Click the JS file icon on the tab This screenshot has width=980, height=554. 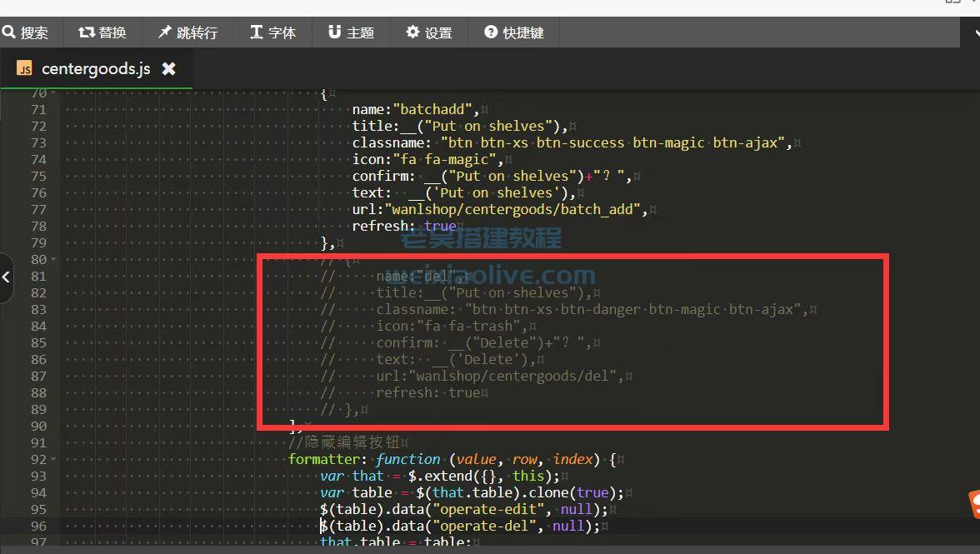click(24, 68)
